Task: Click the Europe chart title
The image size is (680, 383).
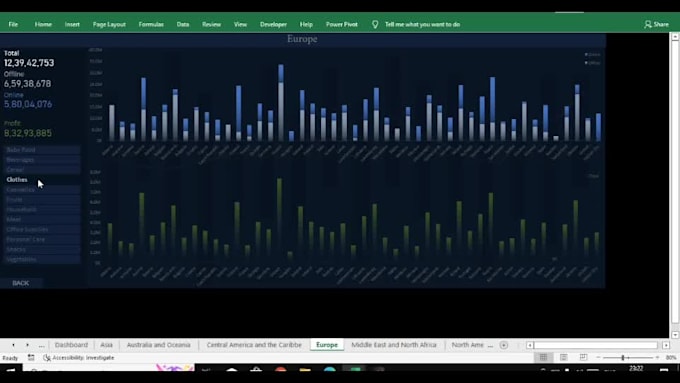Action: coord(302,39)
